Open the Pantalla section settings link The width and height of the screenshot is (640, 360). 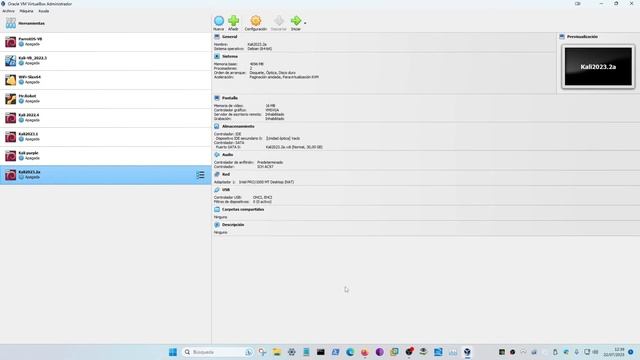point(229,98)
